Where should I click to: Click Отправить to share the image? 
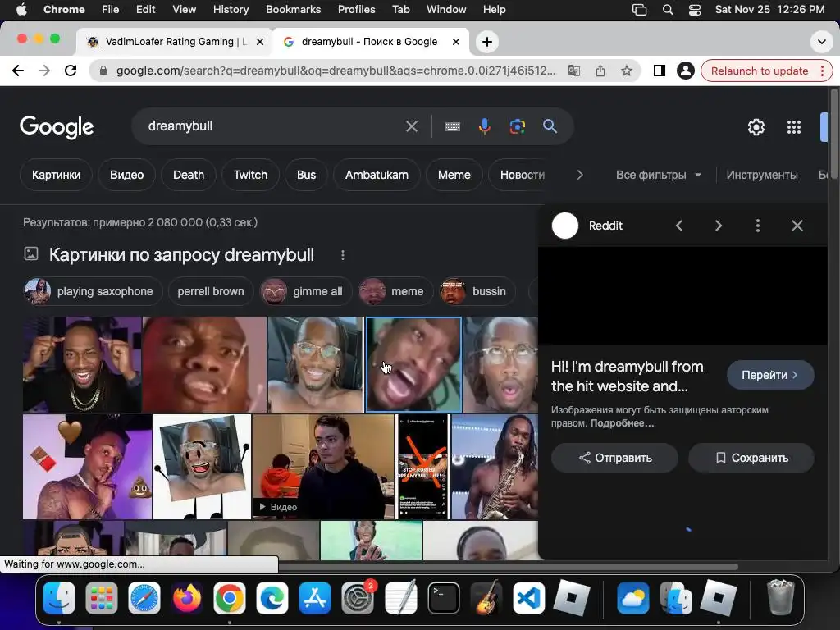(615, 458)
